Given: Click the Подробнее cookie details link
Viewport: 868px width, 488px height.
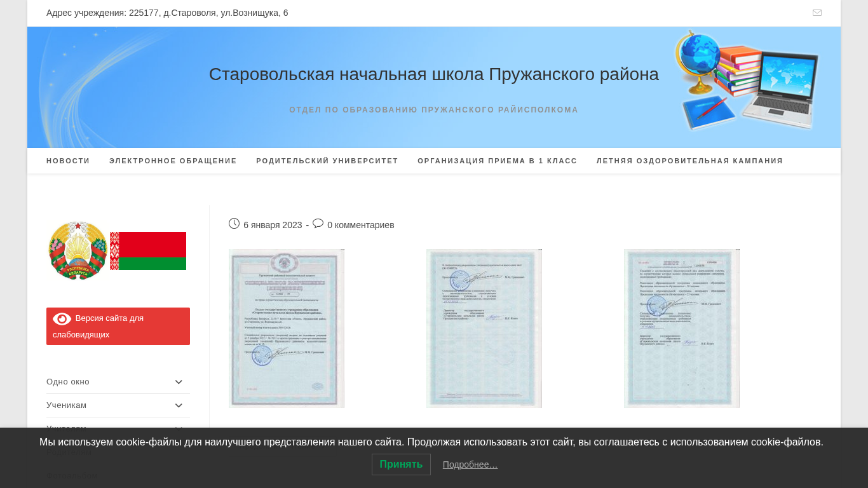Looking at the screenshot, I should click(x=470, y=464).
